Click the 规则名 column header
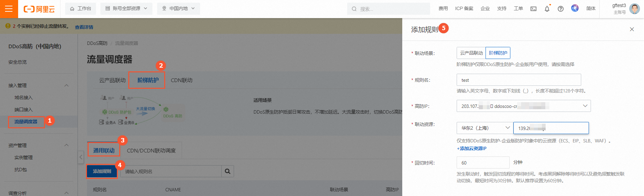Viewport: 644px width, 196px height. coord(100,190)
